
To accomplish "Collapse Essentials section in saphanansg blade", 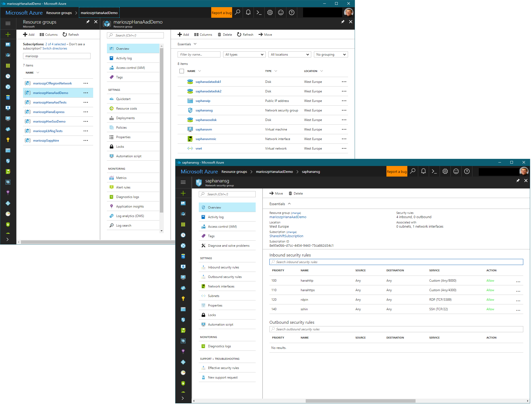I will tap(289, 204).
